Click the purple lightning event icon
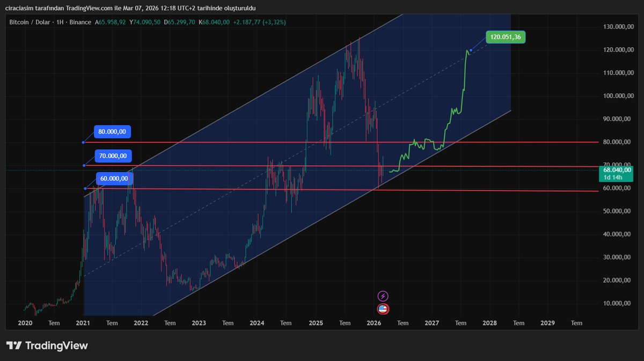This screenshot has height=361, width=644. point(383,296)
